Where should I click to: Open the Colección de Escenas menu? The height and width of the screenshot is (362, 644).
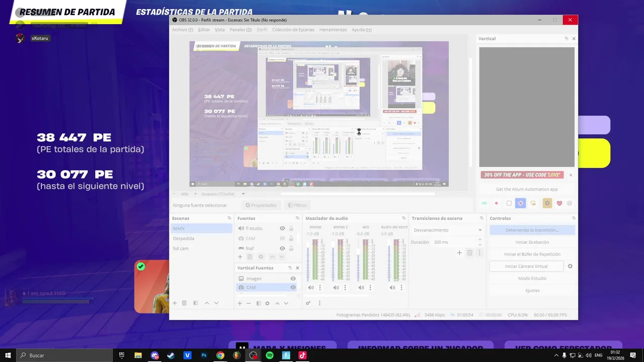(x=293, y=30)
